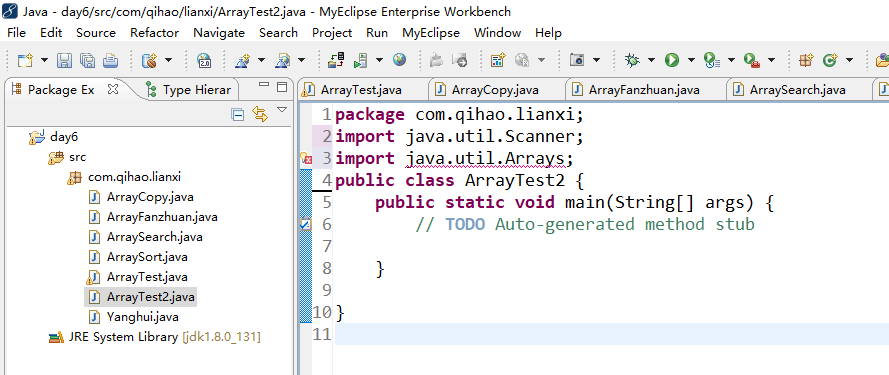The image size is (889, 375).
Task: Open the Window menu
Action: 497,33
